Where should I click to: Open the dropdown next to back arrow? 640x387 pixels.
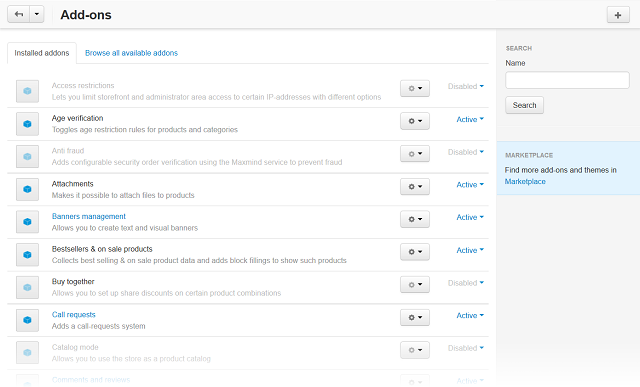(37, 14)
